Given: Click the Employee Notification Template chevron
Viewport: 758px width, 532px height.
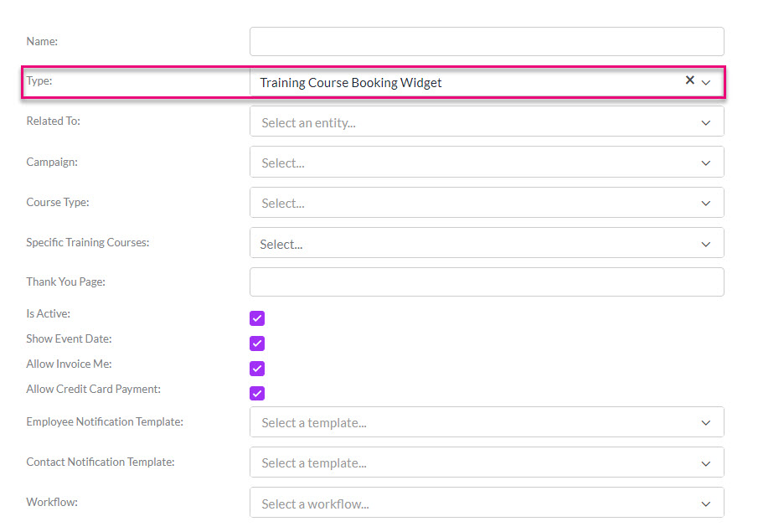Looking at the screenshot, I should point(706,423).
